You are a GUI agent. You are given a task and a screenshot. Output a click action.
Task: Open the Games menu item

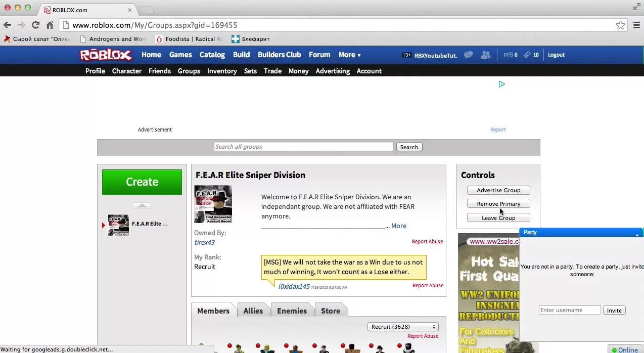[x=180, y=55]
